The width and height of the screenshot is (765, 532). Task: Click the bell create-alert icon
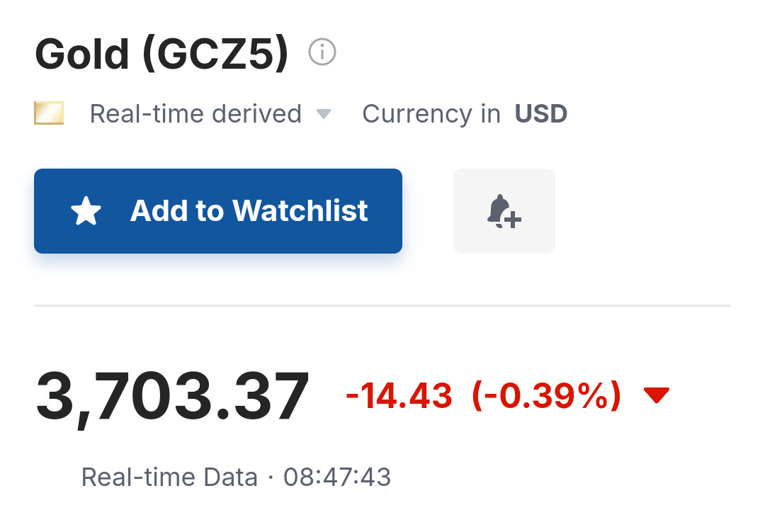[504, 211]
